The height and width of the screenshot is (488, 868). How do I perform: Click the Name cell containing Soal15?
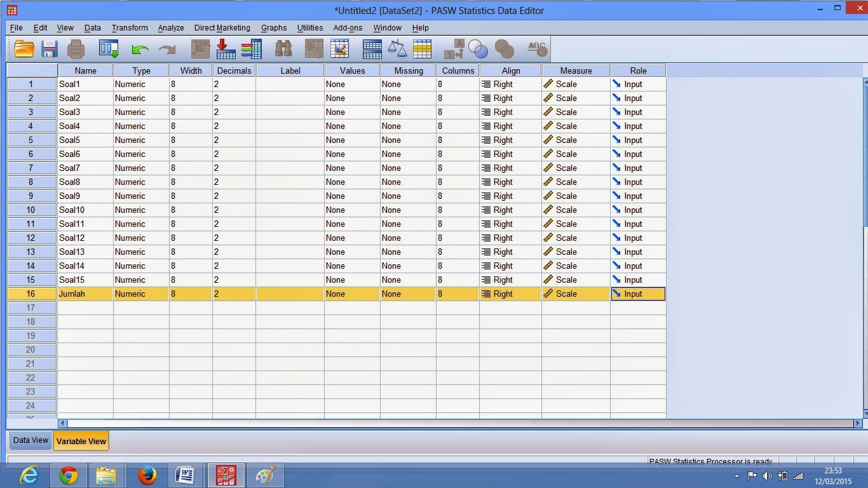pyautogui.click(x=85, y=280)
